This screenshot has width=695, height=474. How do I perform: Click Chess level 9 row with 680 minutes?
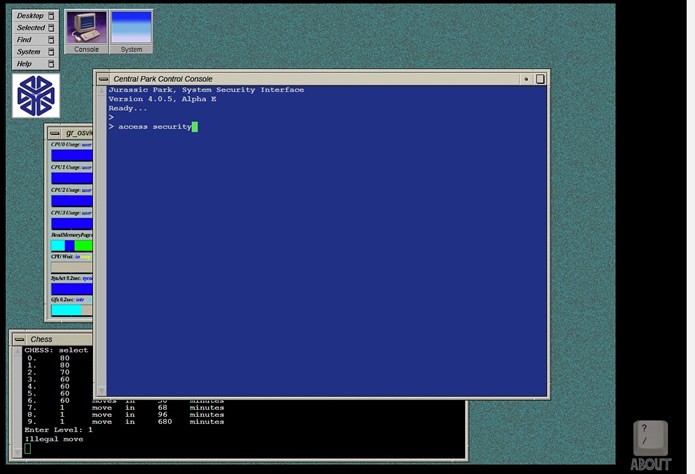[x=125, y=422]
